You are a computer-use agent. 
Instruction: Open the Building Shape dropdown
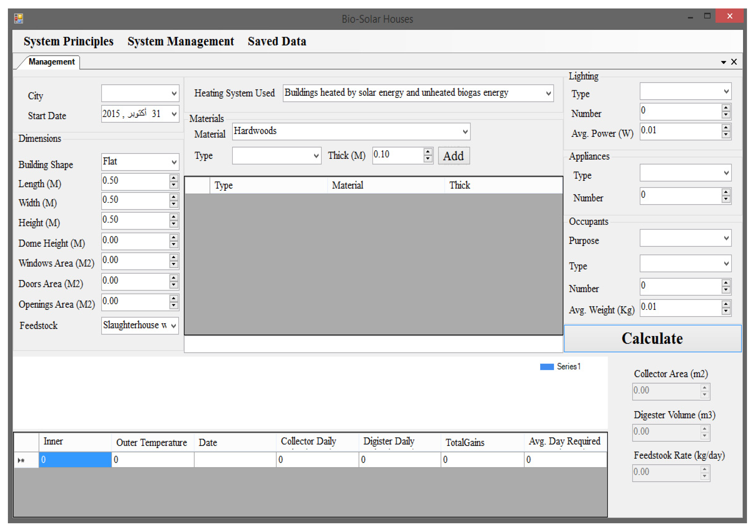[174, 162]
